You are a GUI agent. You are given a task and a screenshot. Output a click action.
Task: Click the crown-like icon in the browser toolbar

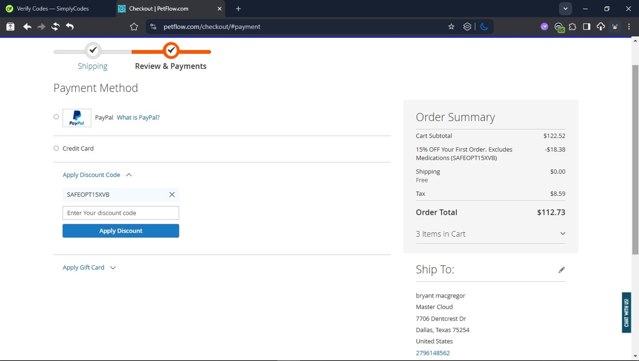click(x=615, y=26)
